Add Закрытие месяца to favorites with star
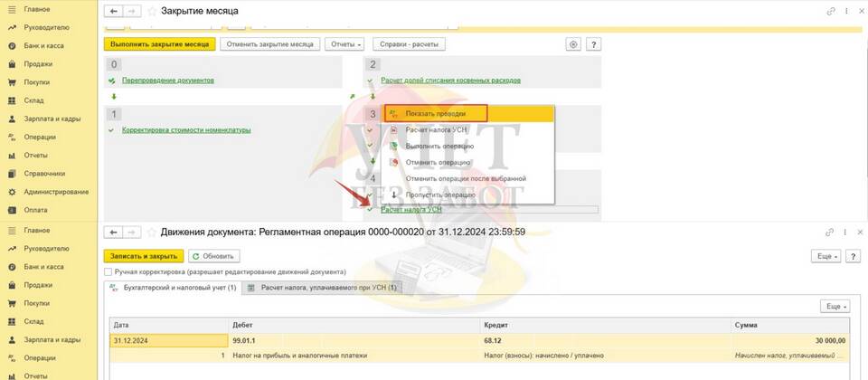This screenshot has width=868, height=380. pos(152,11)
